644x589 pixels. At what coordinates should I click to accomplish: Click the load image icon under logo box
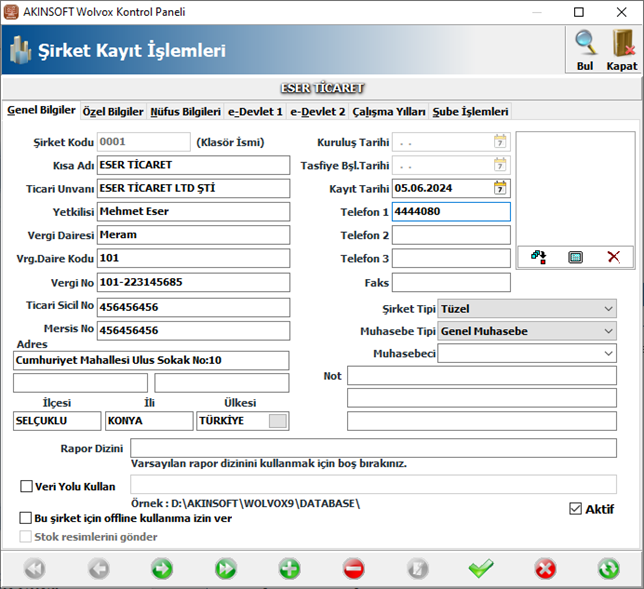click(539, 257)
